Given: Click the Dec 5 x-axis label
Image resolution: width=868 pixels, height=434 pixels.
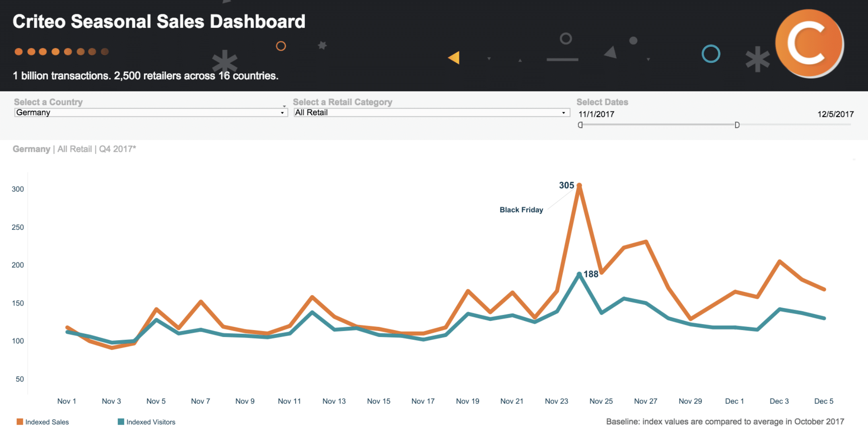Looking at the screenshot, I should [x=824, y=401].
